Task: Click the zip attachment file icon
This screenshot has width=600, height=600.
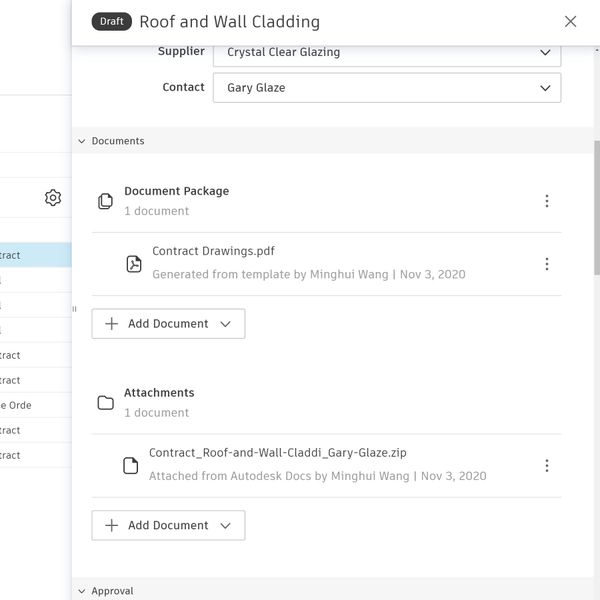Action: pyautogui.click(x=130, y=466)
